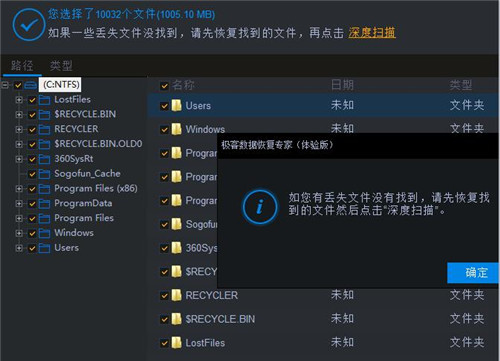Uncheck the ProgramData tree checkbox

[x=32, y=204]
